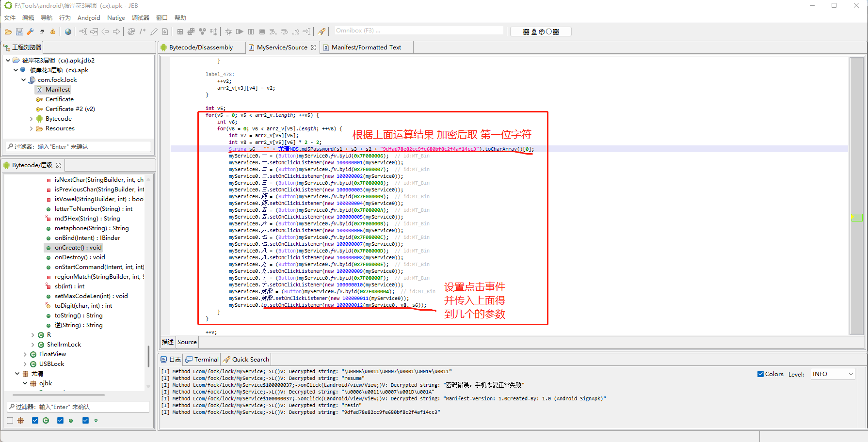Select the Manifest item in project tree
Image resolution: width=868 pixels, height=442 pixels.
pyautogui.click(x=58, y=90)
